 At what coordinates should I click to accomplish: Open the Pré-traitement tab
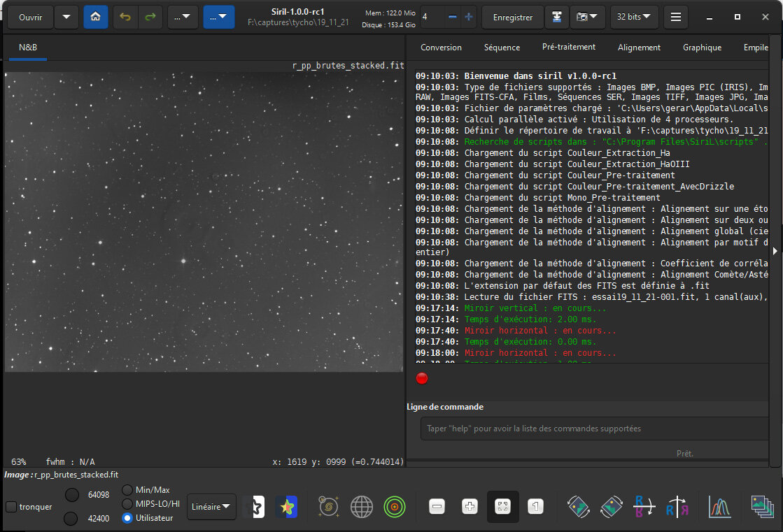pos(569,47)
